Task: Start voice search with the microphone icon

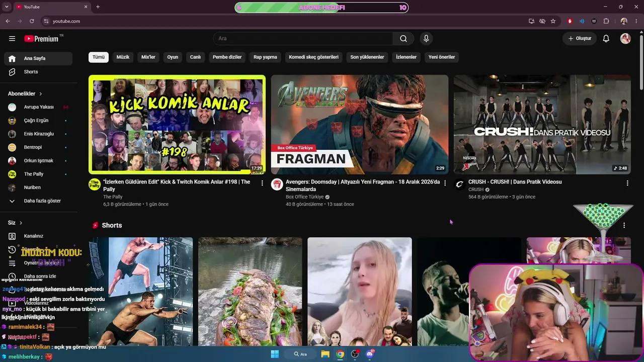Action: 426,39
